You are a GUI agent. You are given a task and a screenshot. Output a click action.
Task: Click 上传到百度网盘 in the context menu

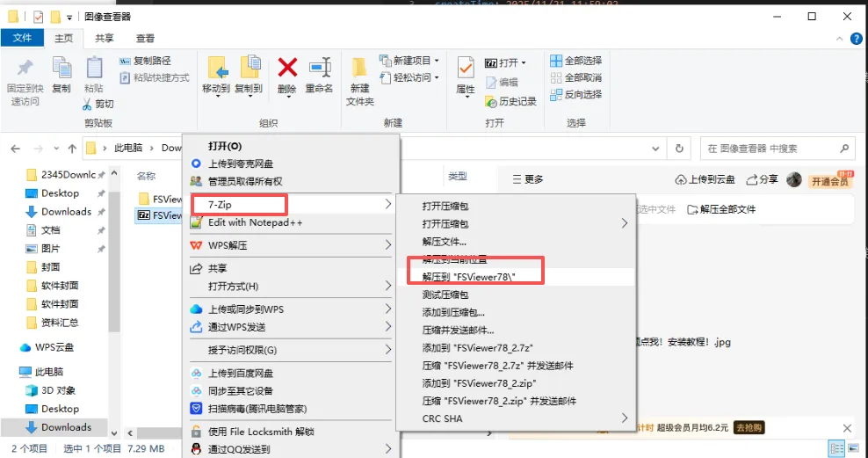point(291,374)
